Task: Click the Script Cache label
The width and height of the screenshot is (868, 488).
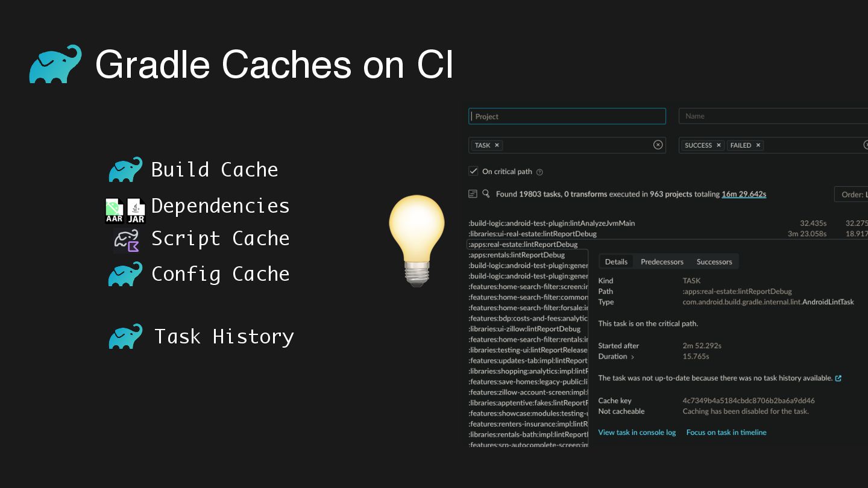Action: click(x=221, y=239)
